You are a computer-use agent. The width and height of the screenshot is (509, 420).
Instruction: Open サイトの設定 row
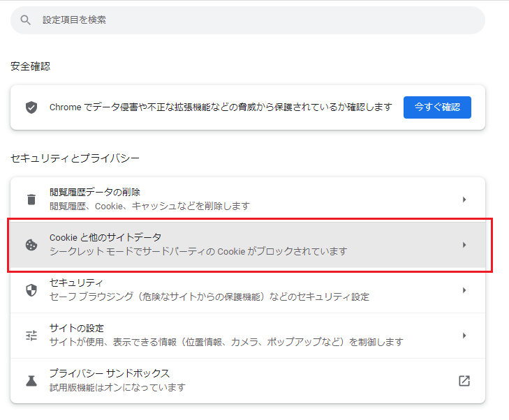click(248, 336)
